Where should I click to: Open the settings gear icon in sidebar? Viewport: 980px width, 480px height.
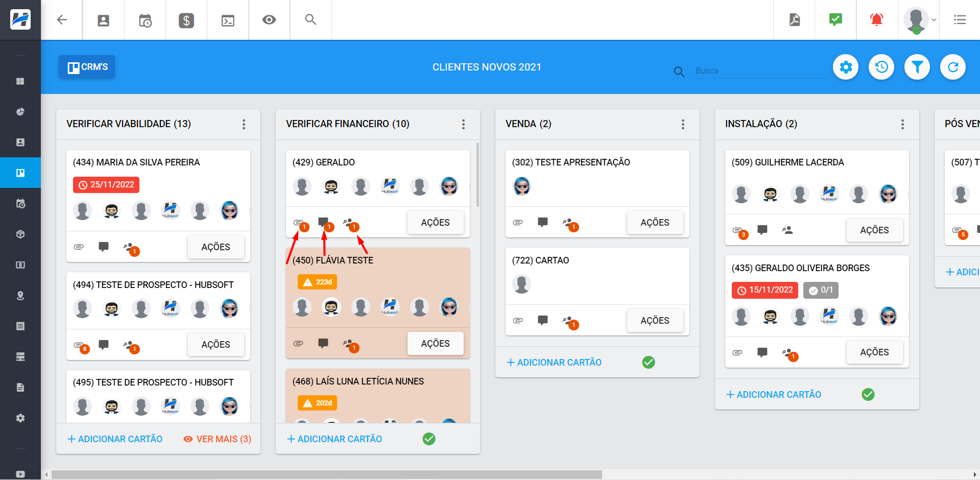20,418
